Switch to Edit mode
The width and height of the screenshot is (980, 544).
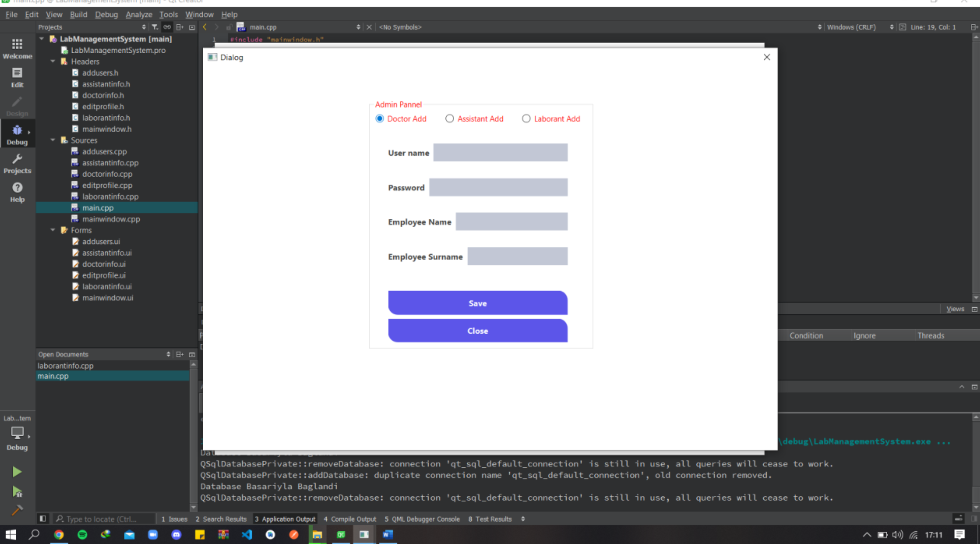pos(17,77)
